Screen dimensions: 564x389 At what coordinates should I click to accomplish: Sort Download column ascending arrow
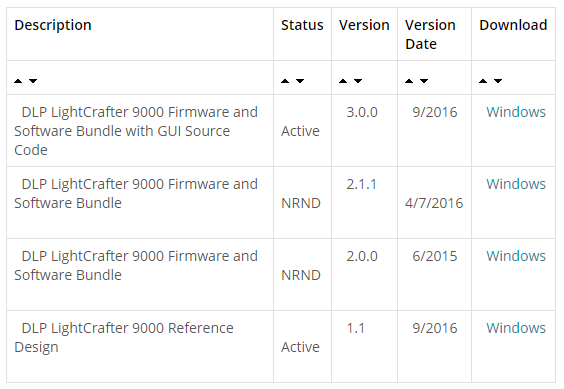(x=483, y=81)
